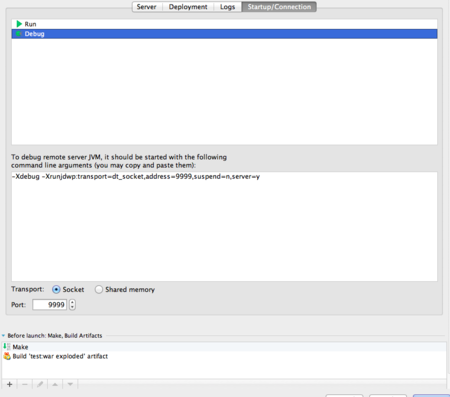Viewport: 450px width, 397px height.
Task: Edit the selected task with the pencil icon
Action: click(x=40, y=384)
